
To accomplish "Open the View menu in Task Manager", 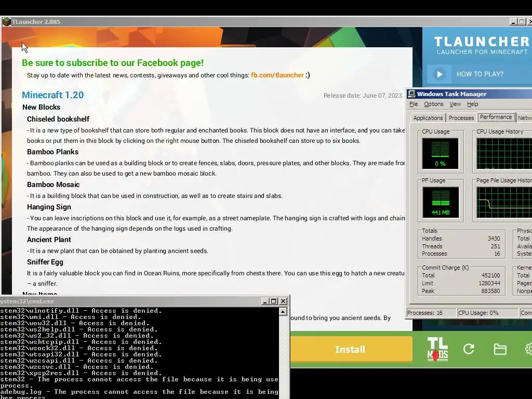I will (455, 104).
